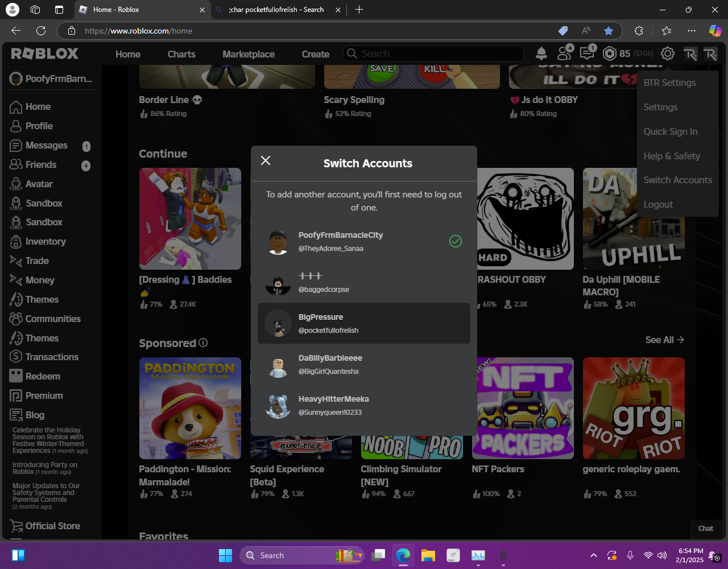The height and width of the screenshot is (569, 728).
Task: Open Charts tab
Action: (181, 54)
